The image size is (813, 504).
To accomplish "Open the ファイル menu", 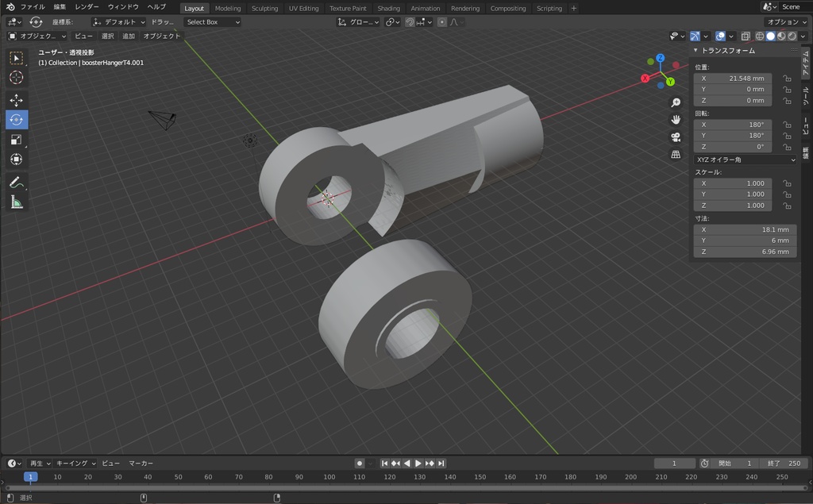I will [x=33, y=6].
